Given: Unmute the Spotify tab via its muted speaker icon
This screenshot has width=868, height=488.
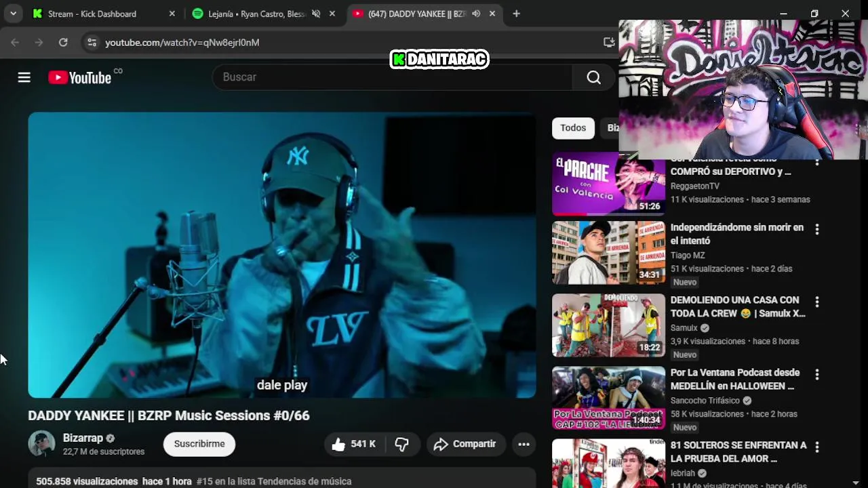Looking at the screenshot, I should point(316,14).
